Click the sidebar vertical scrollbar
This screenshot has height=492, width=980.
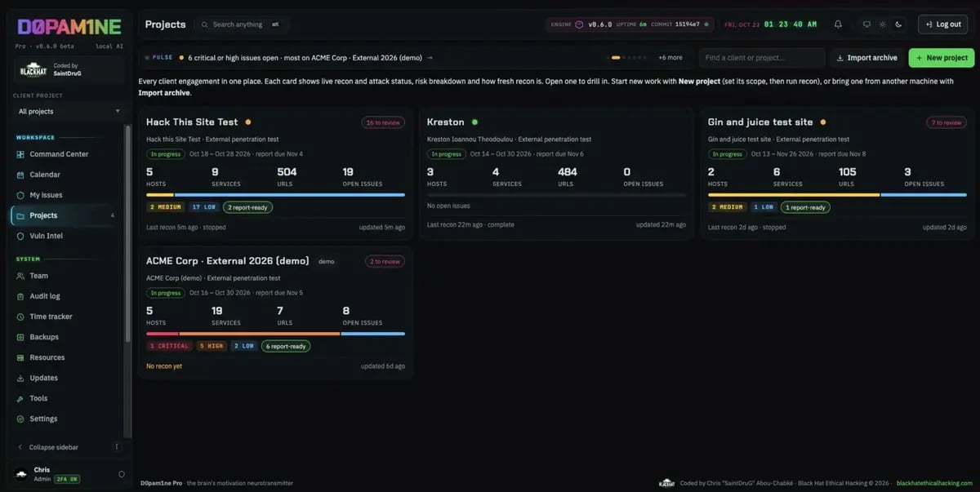tap(127, 233)
